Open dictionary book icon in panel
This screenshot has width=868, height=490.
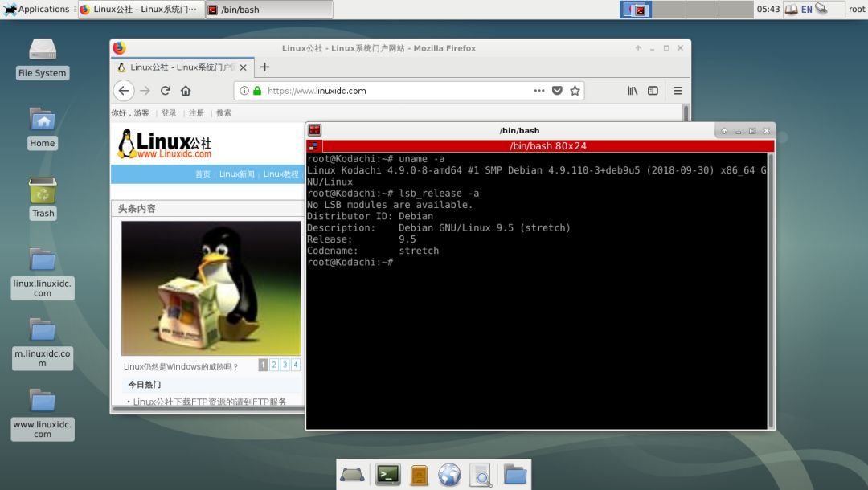[x=792, y=10]
